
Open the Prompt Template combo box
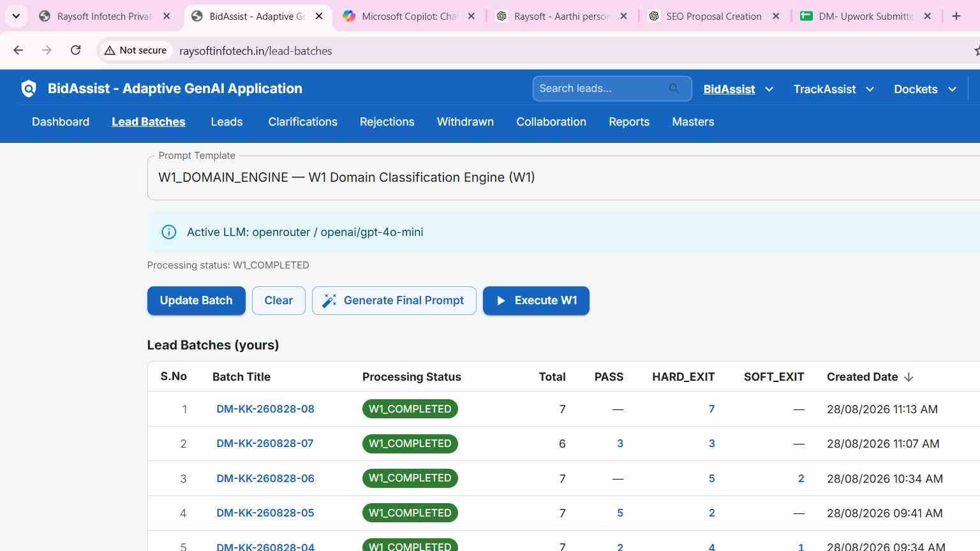click(563, 178)
